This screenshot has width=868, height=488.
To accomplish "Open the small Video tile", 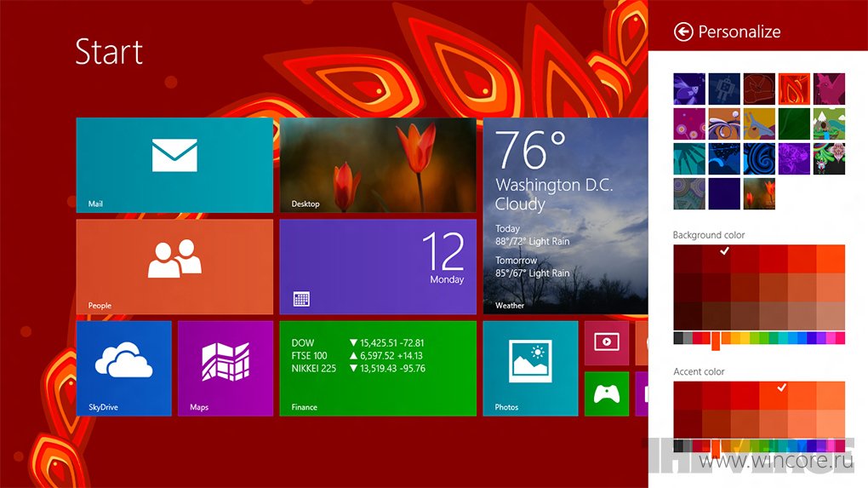I will [x=607, y=343].
